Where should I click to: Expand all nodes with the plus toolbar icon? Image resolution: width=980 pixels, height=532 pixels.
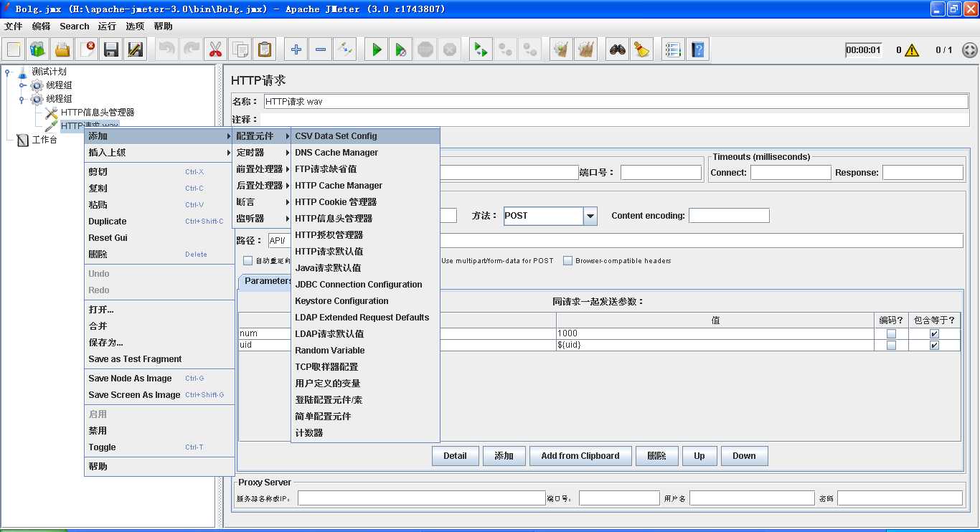point(296,49)
